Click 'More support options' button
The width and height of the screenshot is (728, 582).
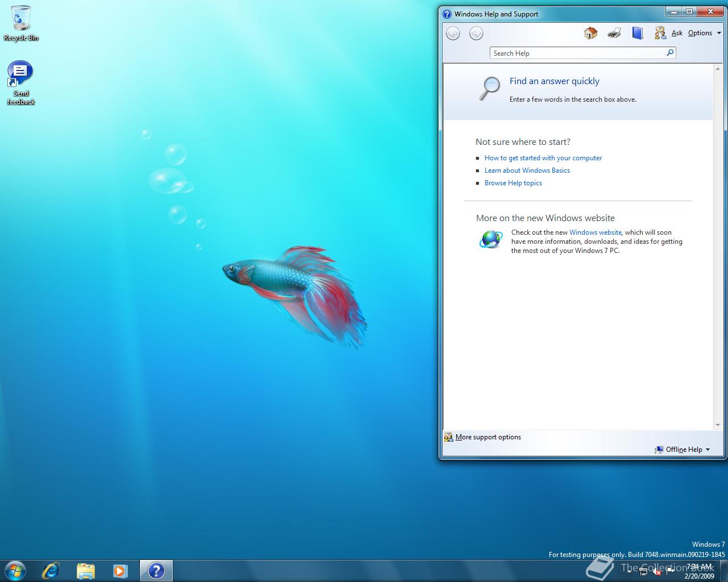coord(487,437)
